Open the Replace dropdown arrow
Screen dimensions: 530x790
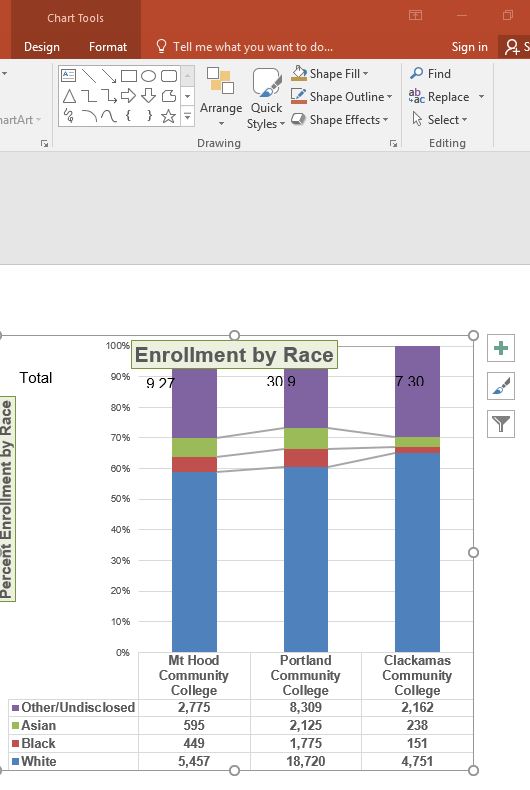click(482, 97)
